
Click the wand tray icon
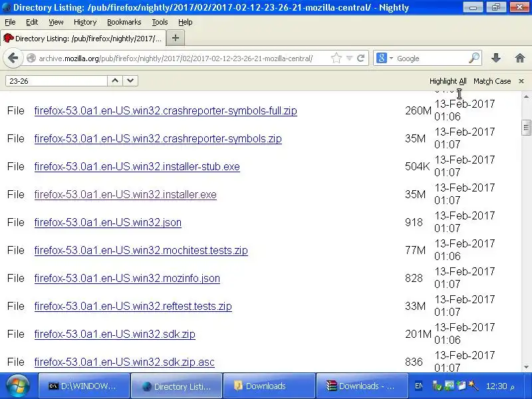tap(473, 386)
